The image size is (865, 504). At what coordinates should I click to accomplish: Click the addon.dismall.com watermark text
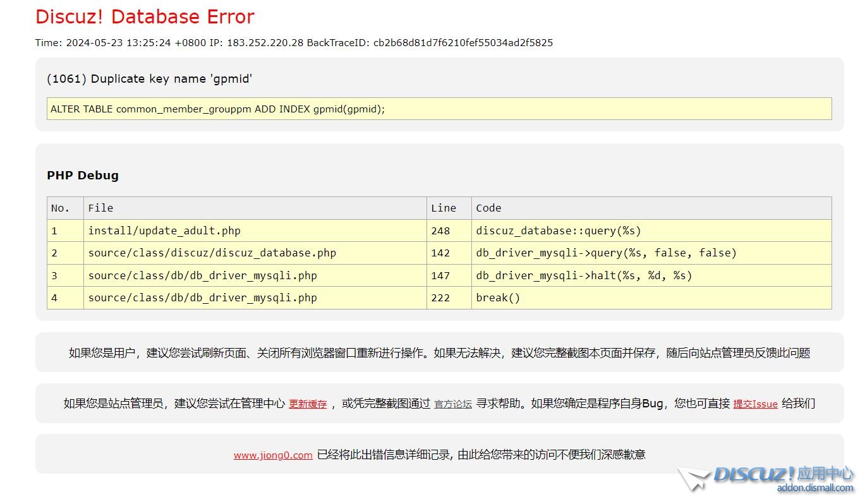coord(814,488)
